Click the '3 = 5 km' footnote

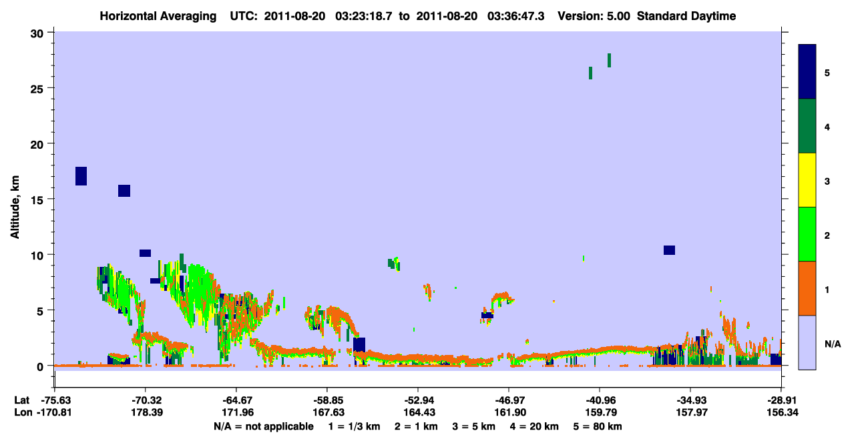473,426
